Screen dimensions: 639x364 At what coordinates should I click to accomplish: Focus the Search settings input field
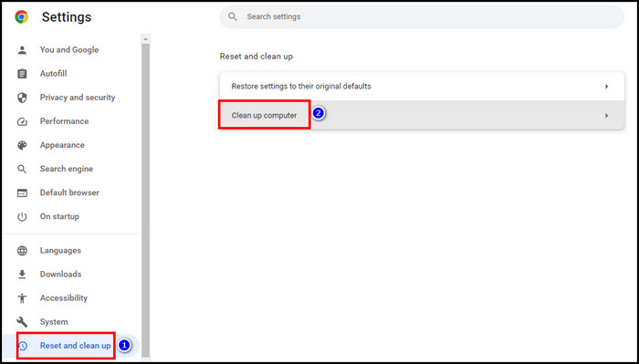point(422,16)
